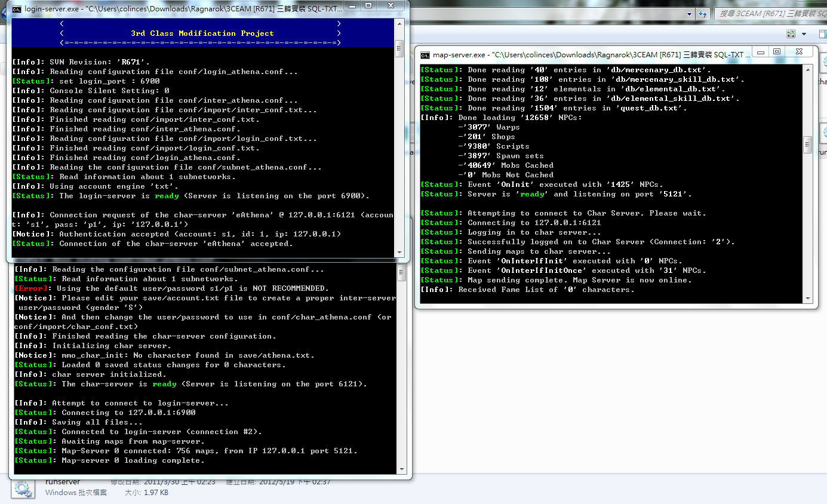Click the red Error default user/password line
Screen dimensions: 827x504
[172, 288]
